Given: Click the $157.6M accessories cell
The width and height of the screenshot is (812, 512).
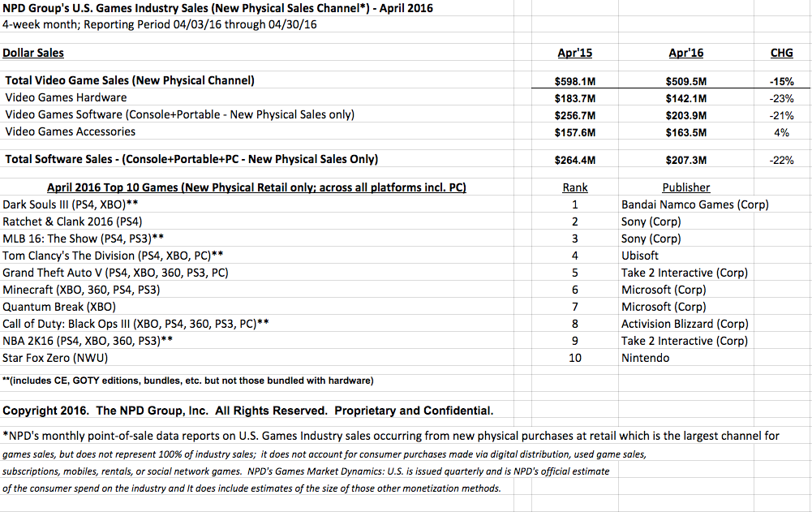Looking at the screenshot, I should click(575, 132).
